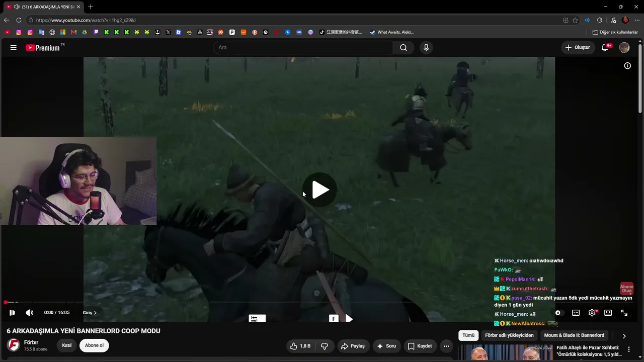Open options for the Fatih Altaylı video

click(x=628, y=349)
